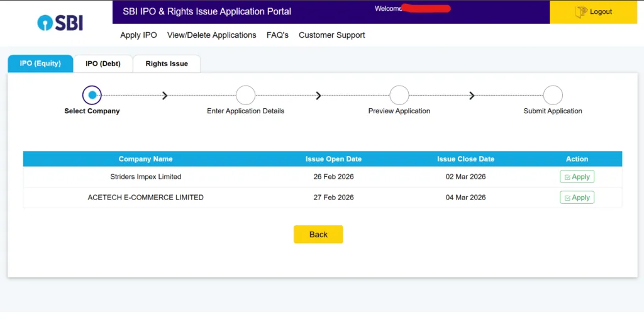Click the 26 Feb 2026 open date
Viewport: 644px width, 319px height.
pos(333,177)
